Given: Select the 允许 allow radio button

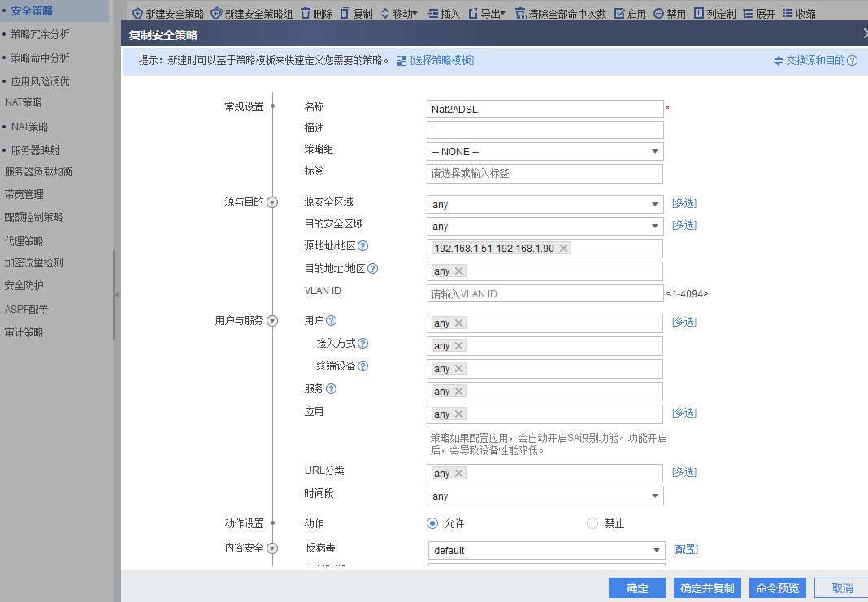Looking at the screenshot, I should coord(432,523).
